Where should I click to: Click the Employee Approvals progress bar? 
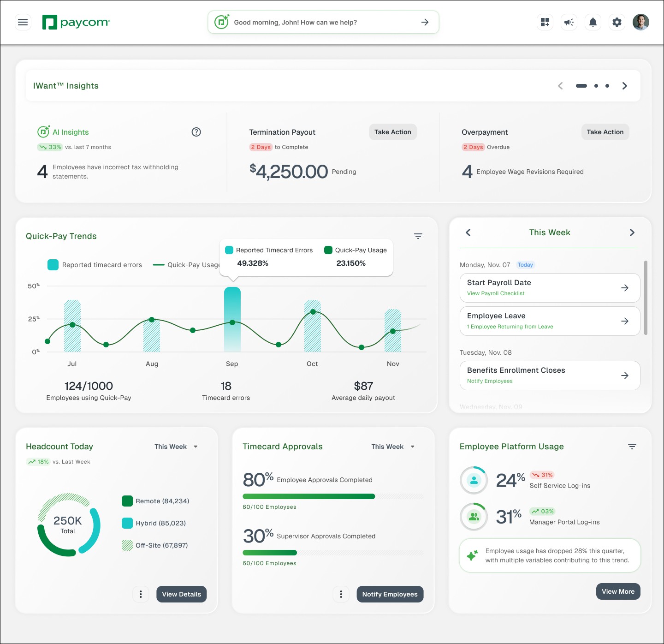(333, 496)
